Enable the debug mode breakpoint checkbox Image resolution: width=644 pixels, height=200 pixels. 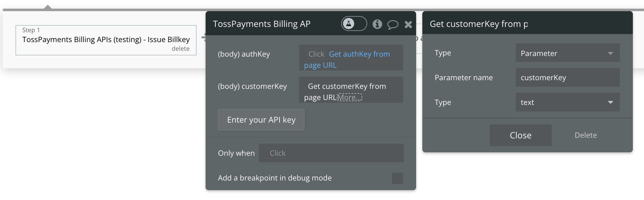click(397, 178)
